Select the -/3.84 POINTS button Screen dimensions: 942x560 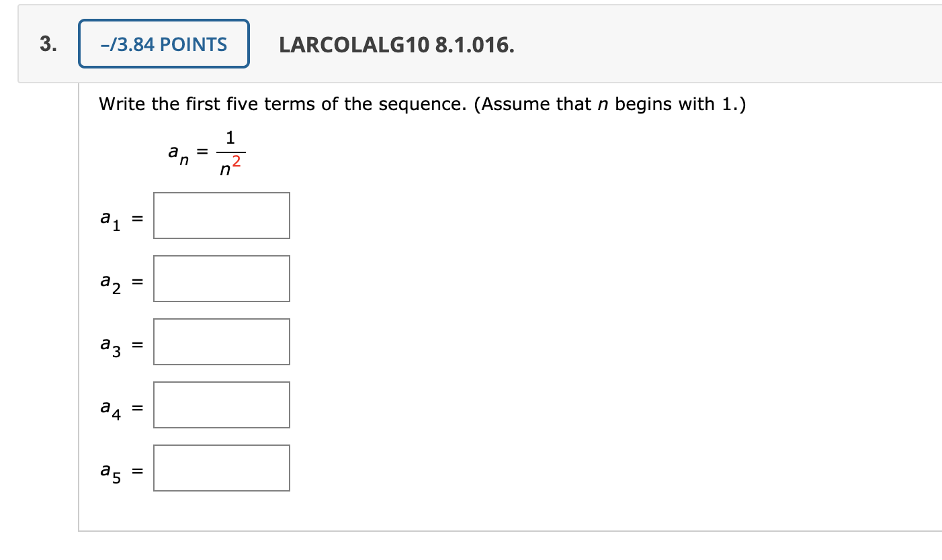163,44
